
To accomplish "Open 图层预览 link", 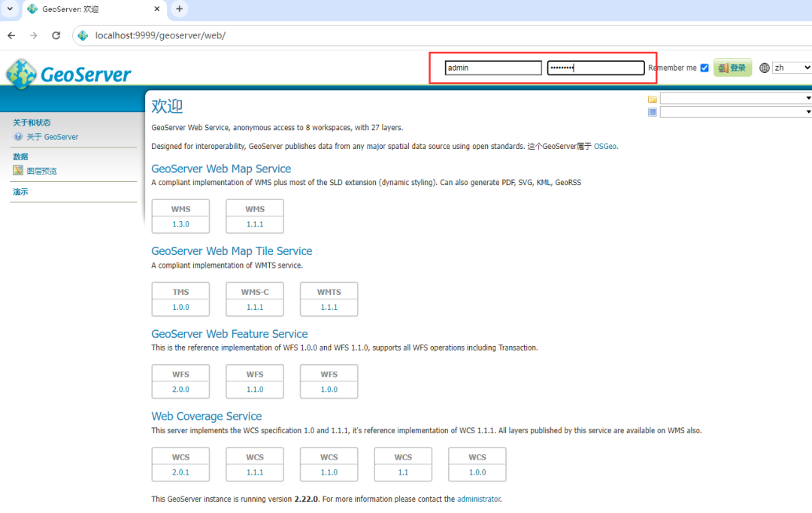I will tap(41, 171).
